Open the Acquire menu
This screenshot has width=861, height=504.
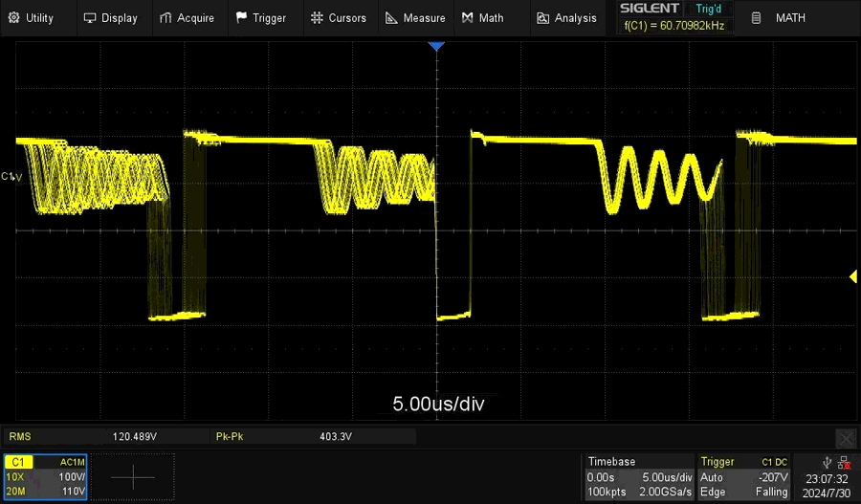pyautogui.click(x=187, y=17)
